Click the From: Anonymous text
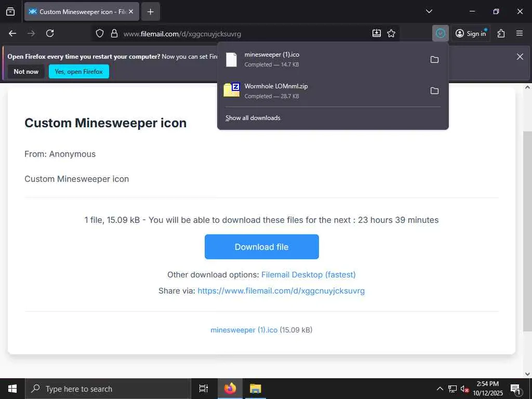This screenshot has height=399, width=532. click(60, 154)
